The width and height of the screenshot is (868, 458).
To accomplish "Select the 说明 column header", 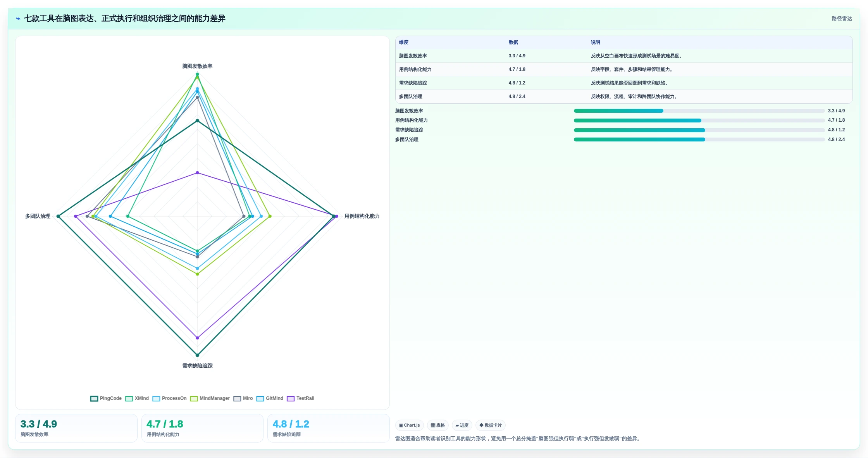I will tap(596, 42).
